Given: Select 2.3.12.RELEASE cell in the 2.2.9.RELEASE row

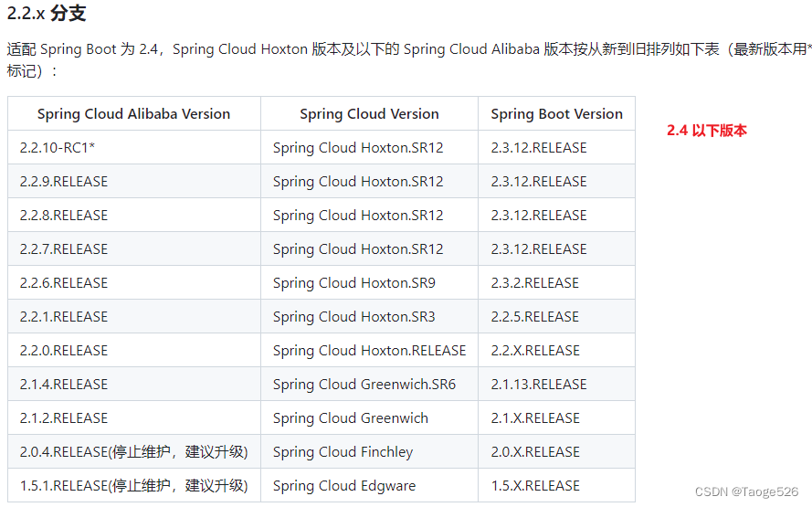Looking at the screenshot, I should [556, 181].
